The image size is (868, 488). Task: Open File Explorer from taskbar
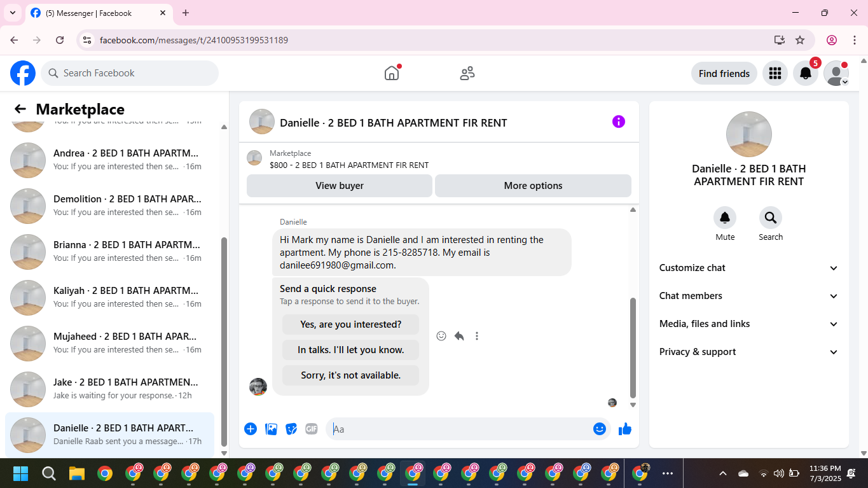pos(77,473)
